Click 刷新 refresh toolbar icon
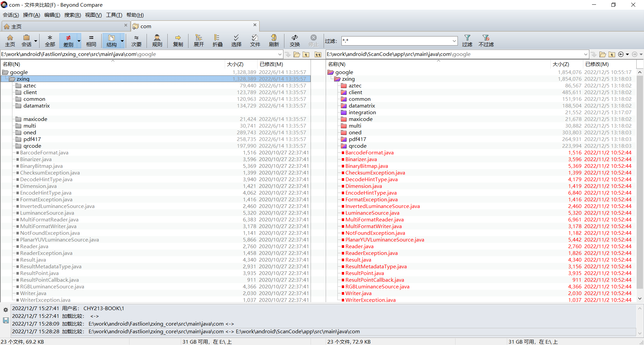This screenshot has width=644, height=345. [x=274, y=41]
